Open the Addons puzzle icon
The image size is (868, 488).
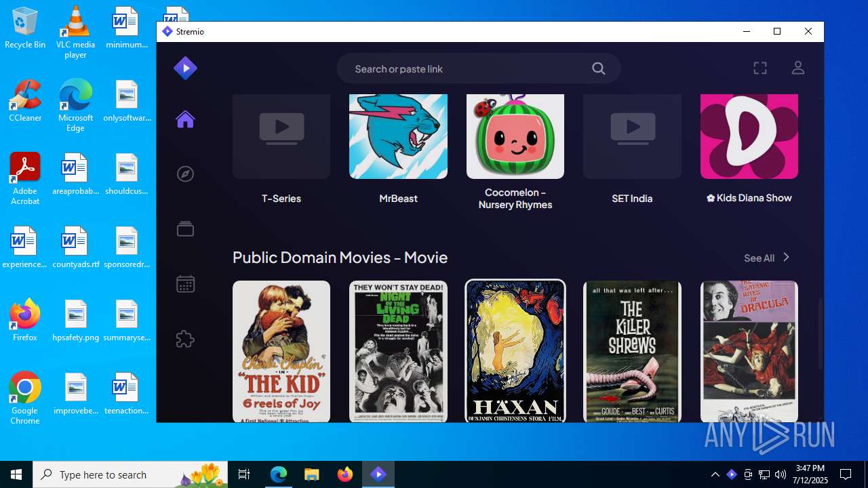pyautogui.click(x=185, y=339)
